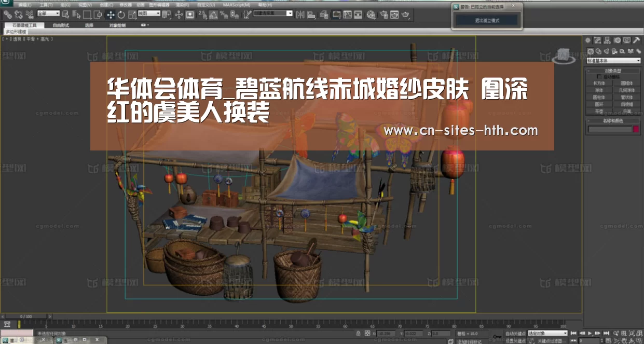Click the Align tool icon
The image size is (644, 344).
(310, 15)
